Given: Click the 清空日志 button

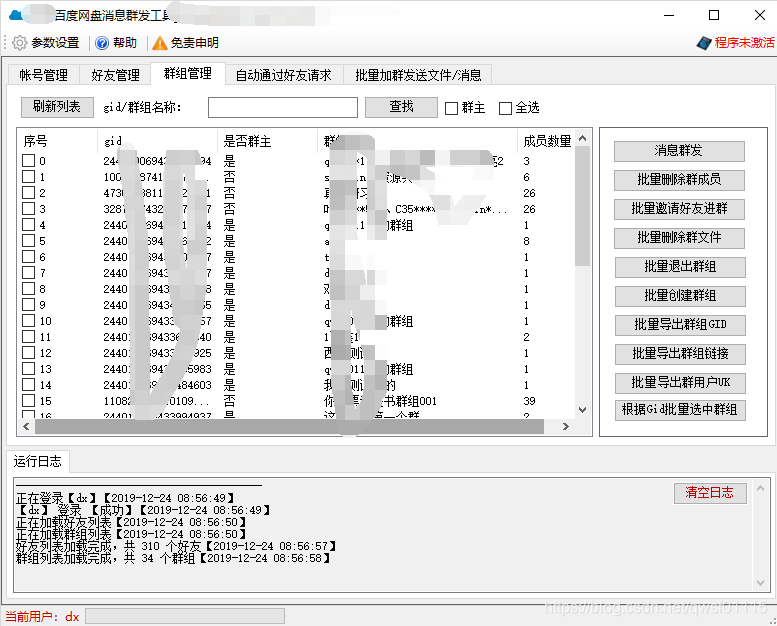Looking at the screenshot, I should click(710, 493).
